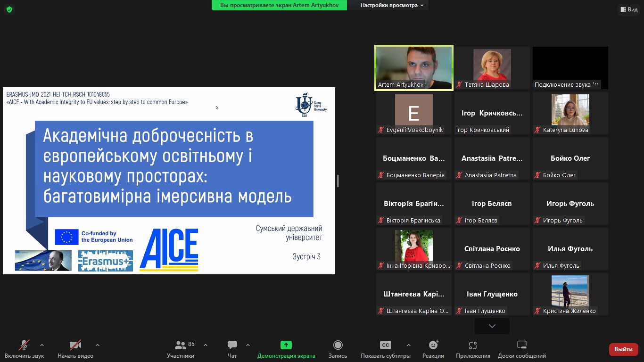
Task: Click the large name Ігор Беляєв
Action: 492,204
